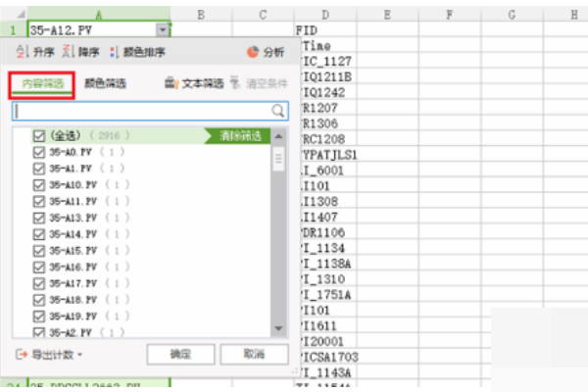Click cell containing IC_1127
Image resolution: width=588 pixels, height=392 pixels.
point(328,61)
